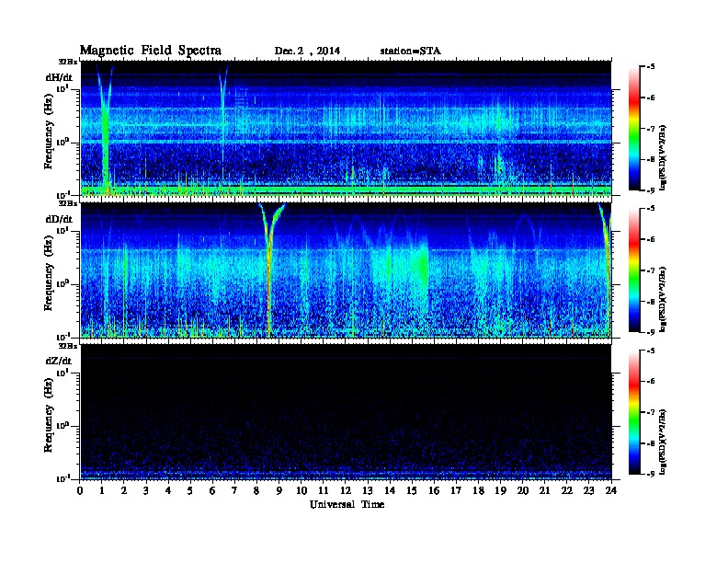The width and height of the screenshot is (728, 563).
Task: Click the "32Hz" label atop dZ/dt panel
Action: click(68, 346)
